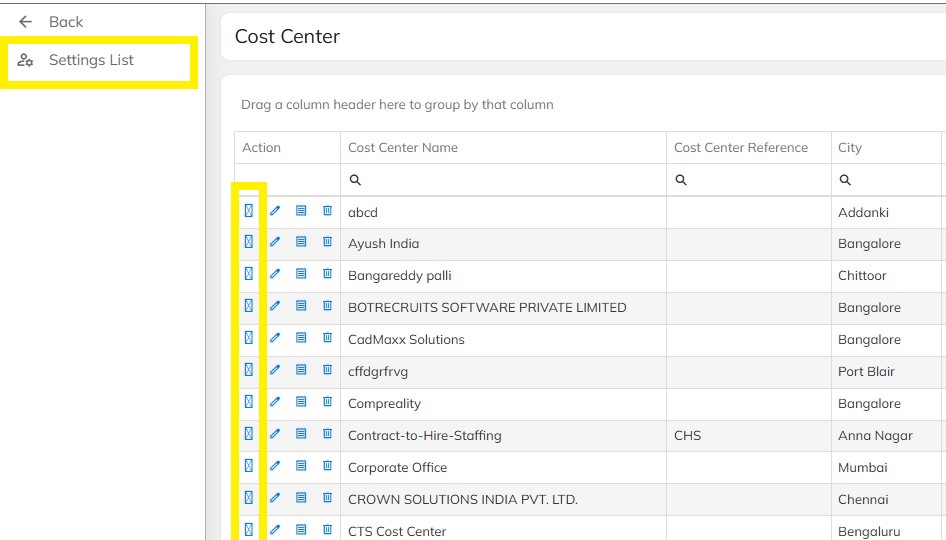Viewport: 946px width, 540px height.
Task: Delete the Corporate Office cost center
Action: click(327, 467)
